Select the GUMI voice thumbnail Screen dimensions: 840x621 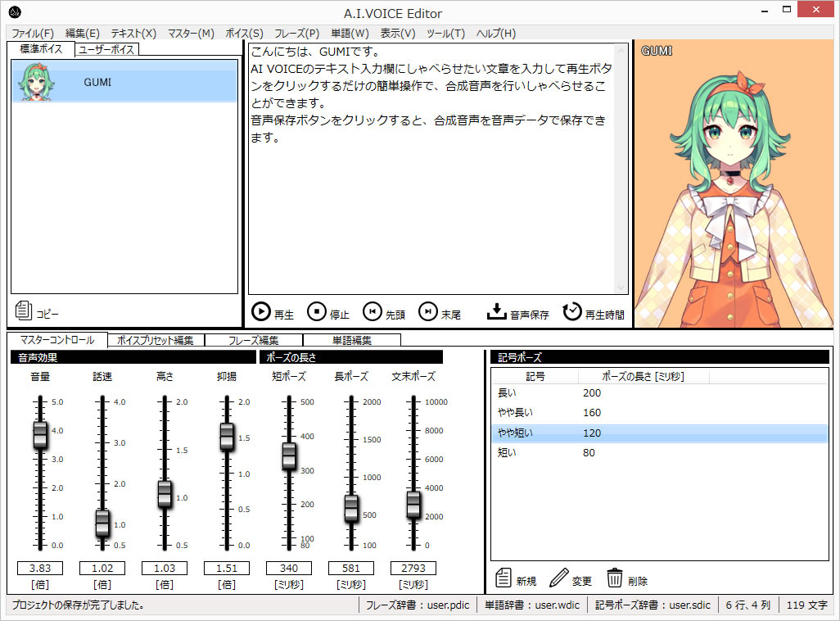point(36,82)
